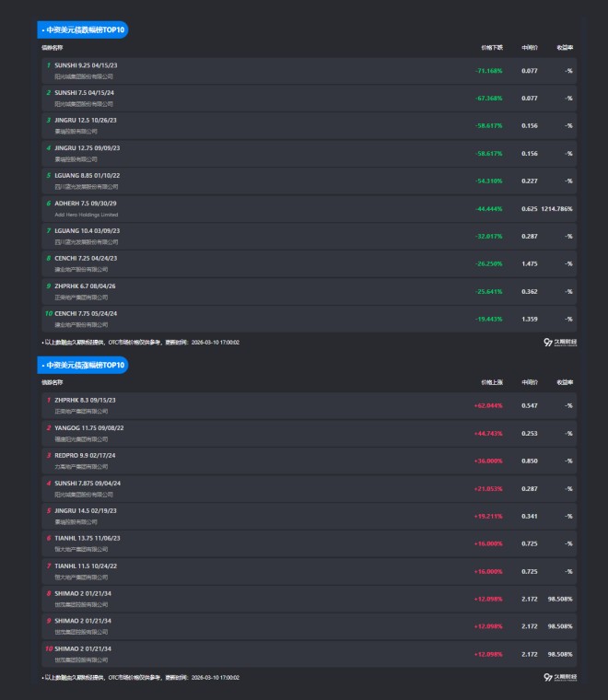Open bond TIANHL 13.75 11/06/23
This screenshot has height=700, width=608.
pos(88,539)
